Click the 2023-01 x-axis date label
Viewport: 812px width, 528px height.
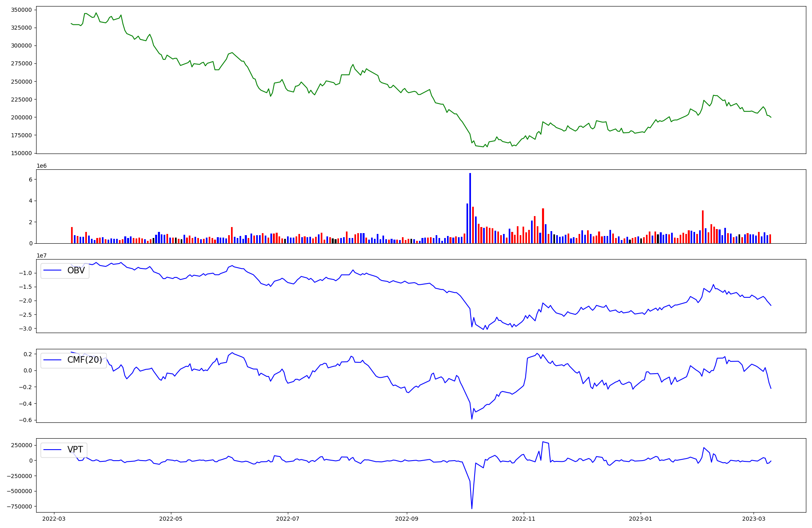tap(641, 519)
